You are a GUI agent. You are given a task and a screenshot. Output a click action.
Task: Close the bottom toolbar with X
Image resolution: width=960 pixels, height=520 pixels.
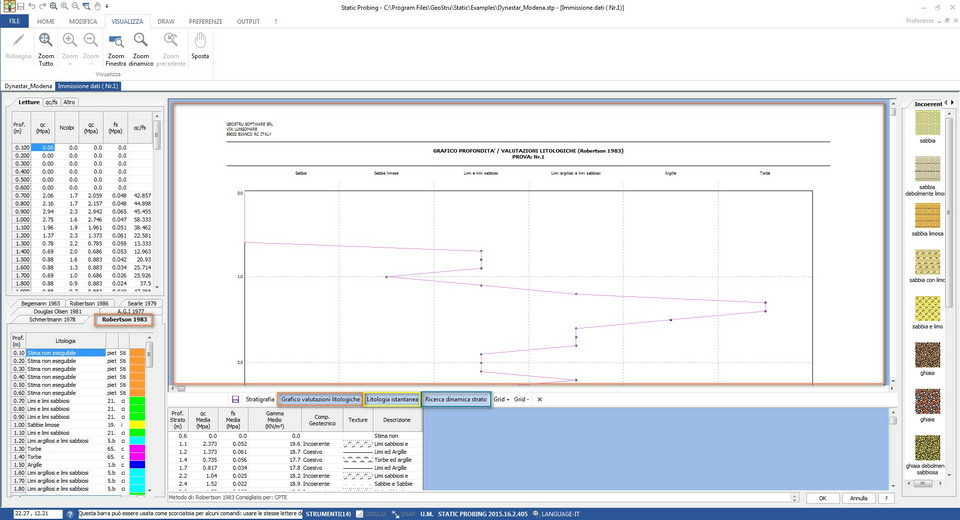coord(539,399)
